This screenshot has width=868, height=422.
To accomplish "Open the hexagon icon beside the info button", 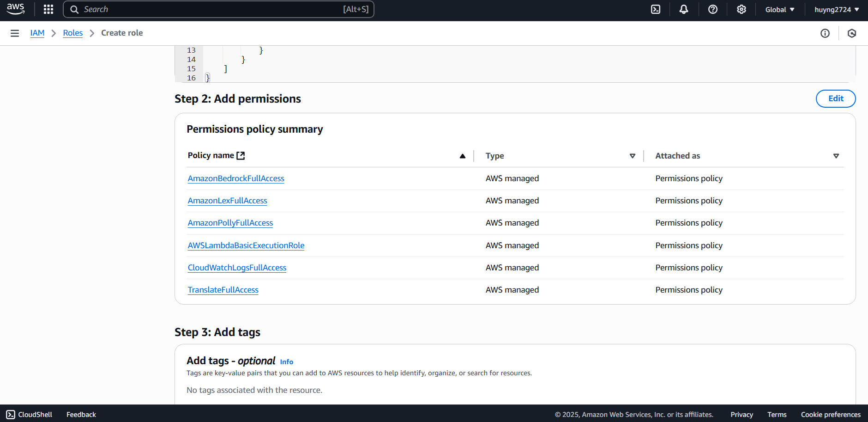I will coord(852,33).
